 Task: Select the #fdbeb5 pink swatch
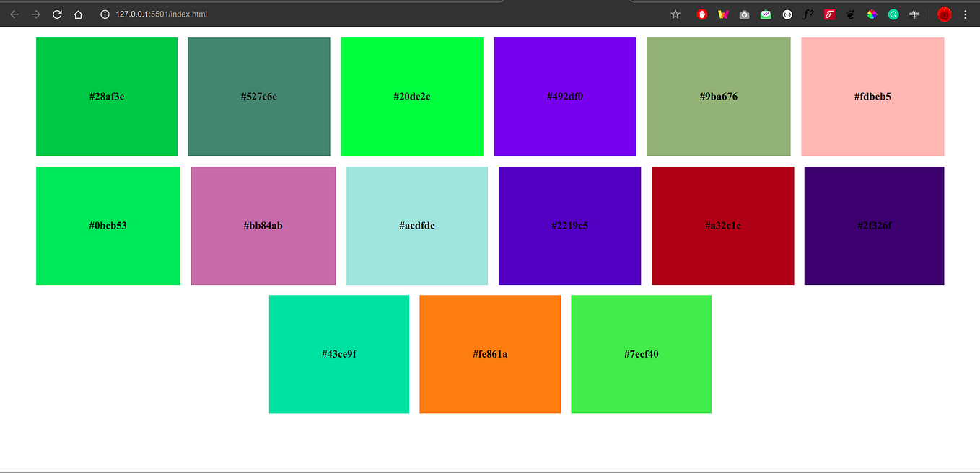pos(872,96)
